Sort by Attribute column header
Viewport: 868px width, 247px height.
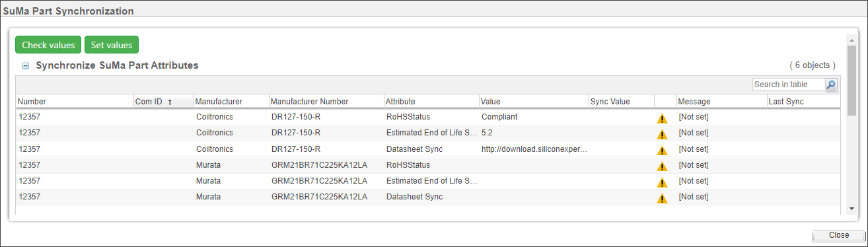[x=400, y=102]
